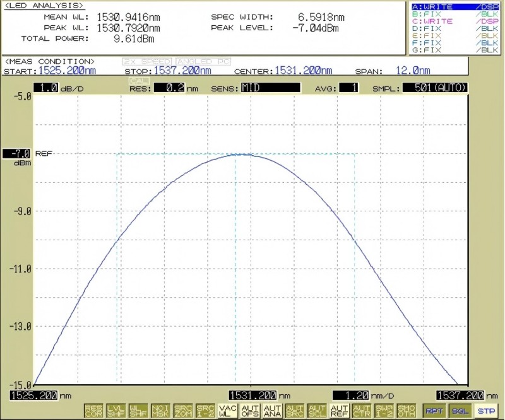Click the -7.0 dBm reference level field
This screenshot has width=505, height=420.
click(x=16, y=153)
